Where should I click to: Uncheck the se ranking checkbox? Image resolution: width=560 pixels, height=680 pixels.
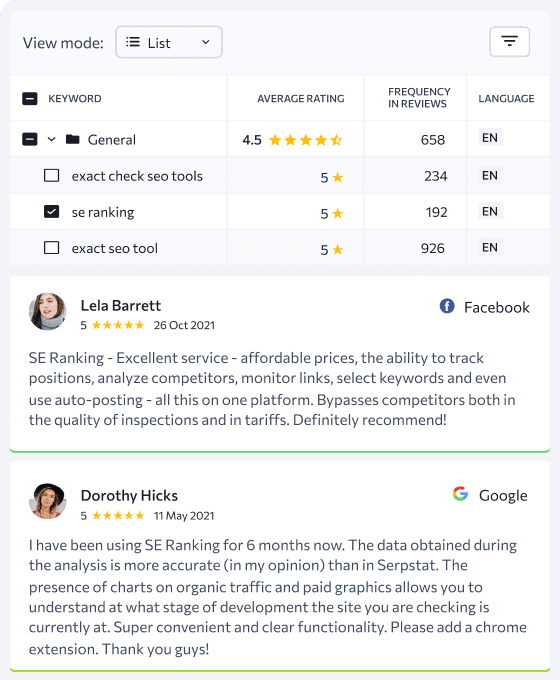pos(52,212)
